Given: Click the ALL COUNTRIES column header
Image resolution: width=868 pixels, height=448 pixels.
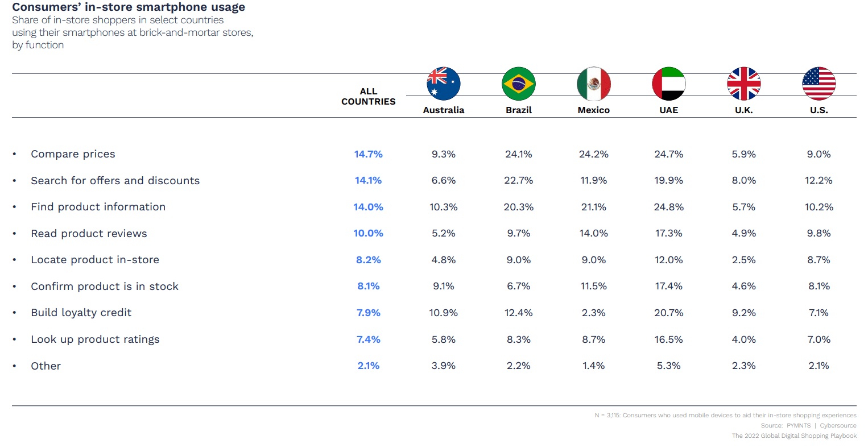Looking at the screenshot, I should pyautogui.click(x=369, y=97).
